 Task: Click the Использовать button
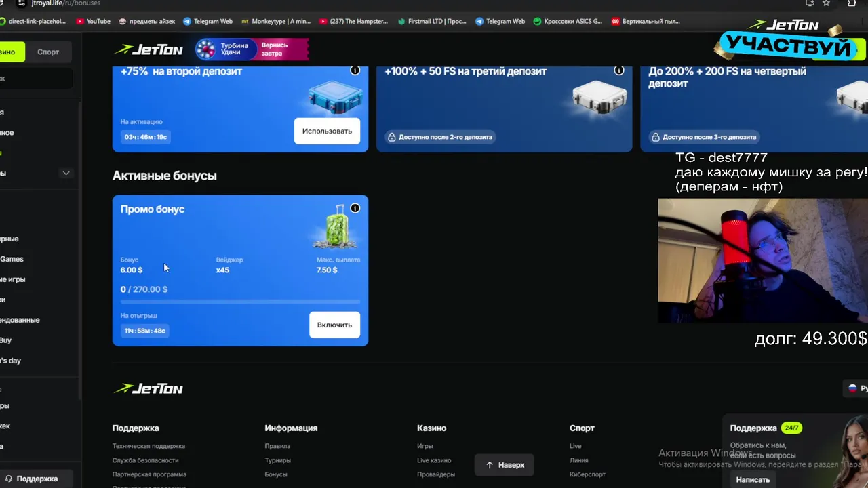click(327, 131)
